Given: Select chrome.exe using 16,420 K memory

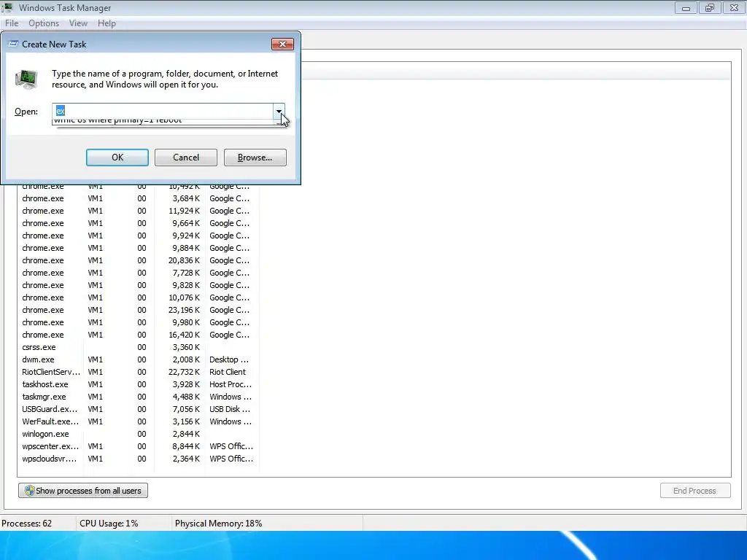Looking at the screenshot, I should coord(138,335).
